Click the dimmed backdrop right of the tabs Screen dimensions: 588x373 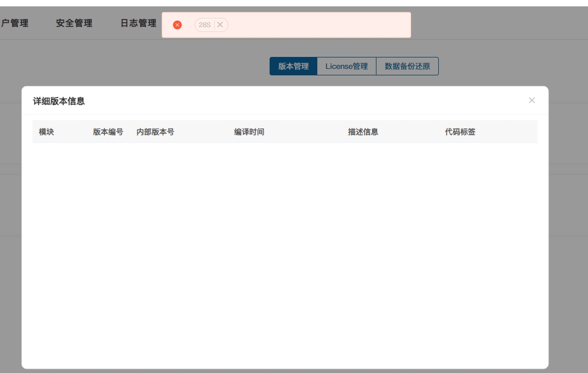pos(510,66)
